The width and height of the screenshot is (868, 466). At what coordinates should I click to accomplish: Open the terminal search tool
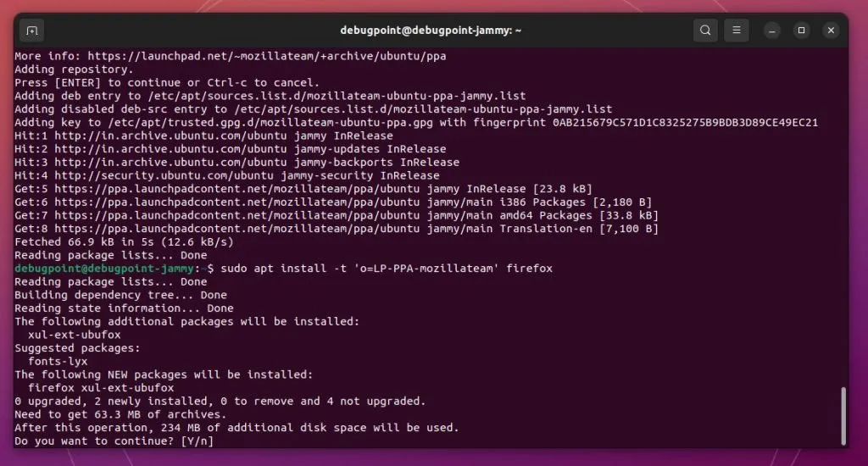[704, 31]
